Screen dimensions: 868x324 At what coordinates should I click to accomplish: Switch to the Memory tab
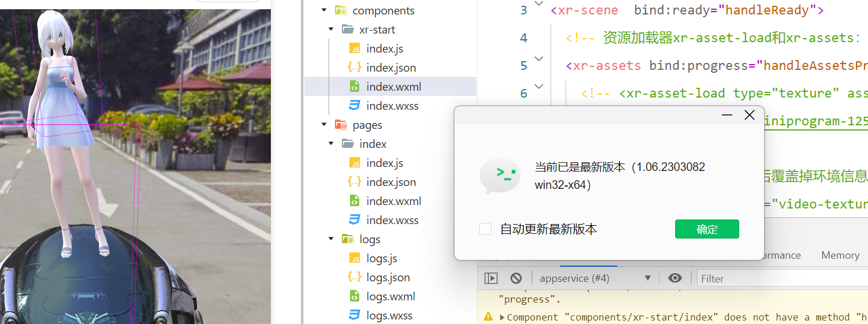[x=840, y=255]
